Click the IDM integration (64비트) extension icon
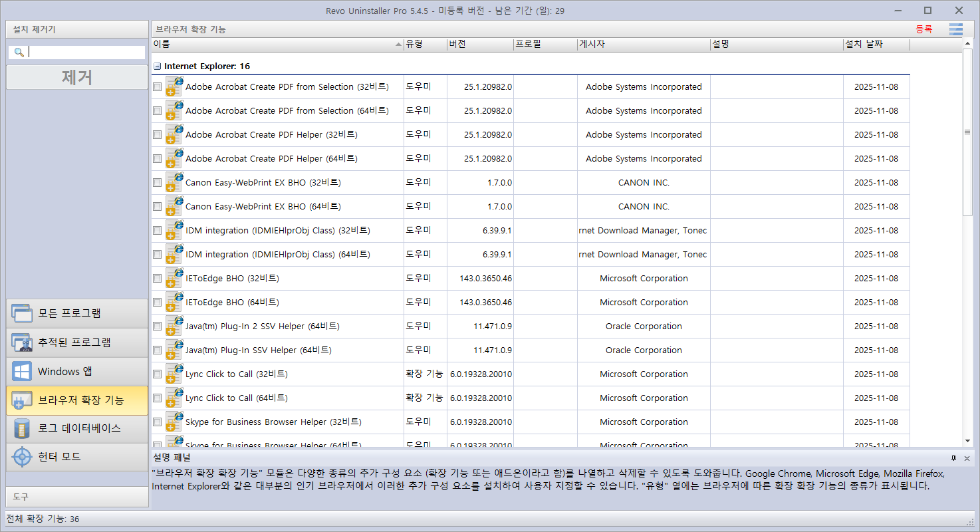 click(174, 255)
